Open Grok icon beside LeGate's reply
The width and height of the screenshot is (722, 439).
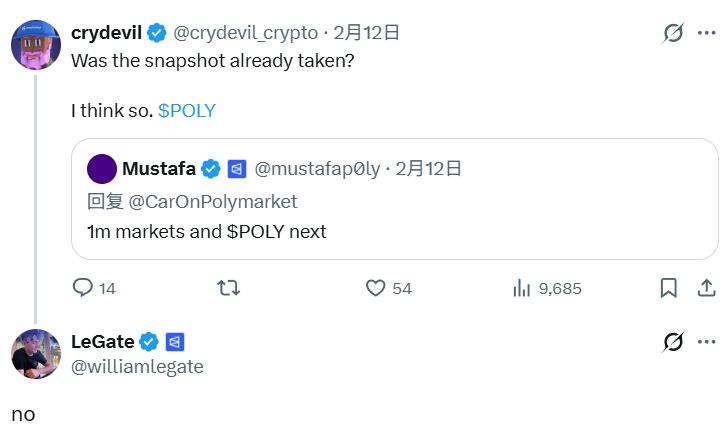point(674,343)
